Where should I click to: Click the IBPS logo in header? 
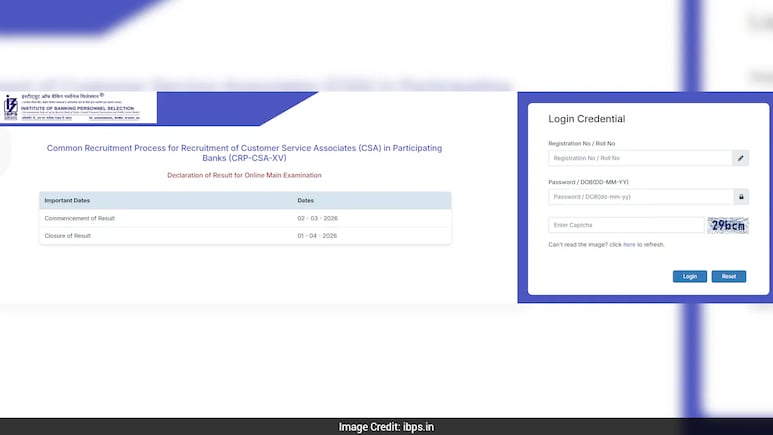pos(12,107)
